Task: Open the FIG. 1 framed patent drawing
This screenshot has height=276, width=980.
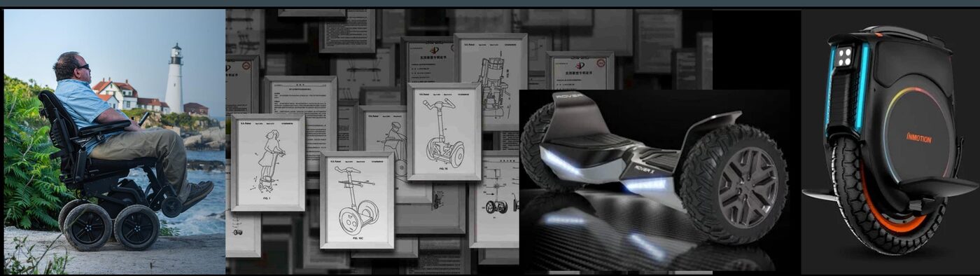Action: click(x=268, y=163)
